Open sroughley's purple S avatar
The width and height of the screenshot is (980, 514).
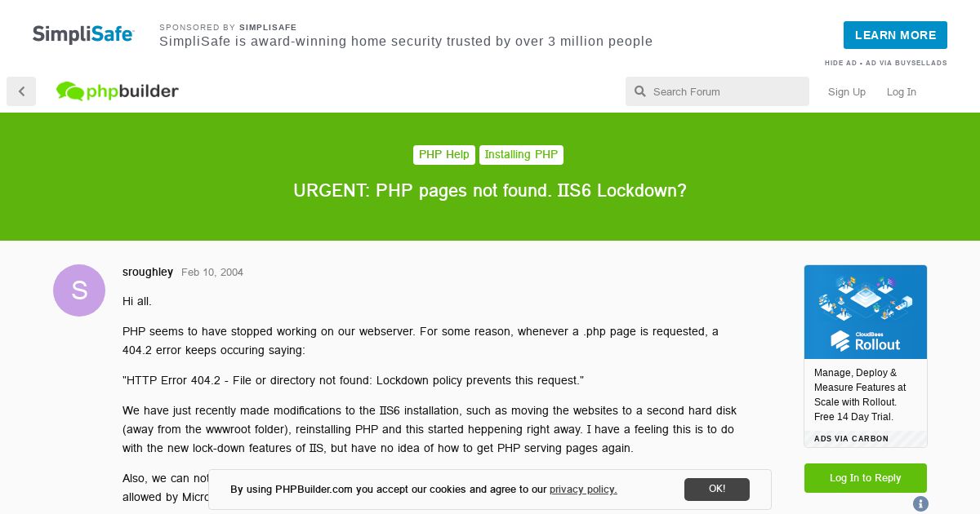[79, 290]
